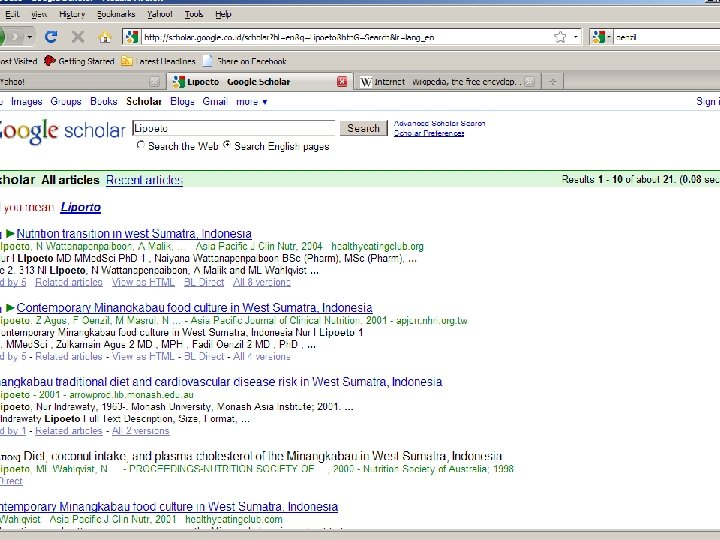The image size is (720, 540).
Task: Close the Yahoo! tab
Action: (155, 82)
